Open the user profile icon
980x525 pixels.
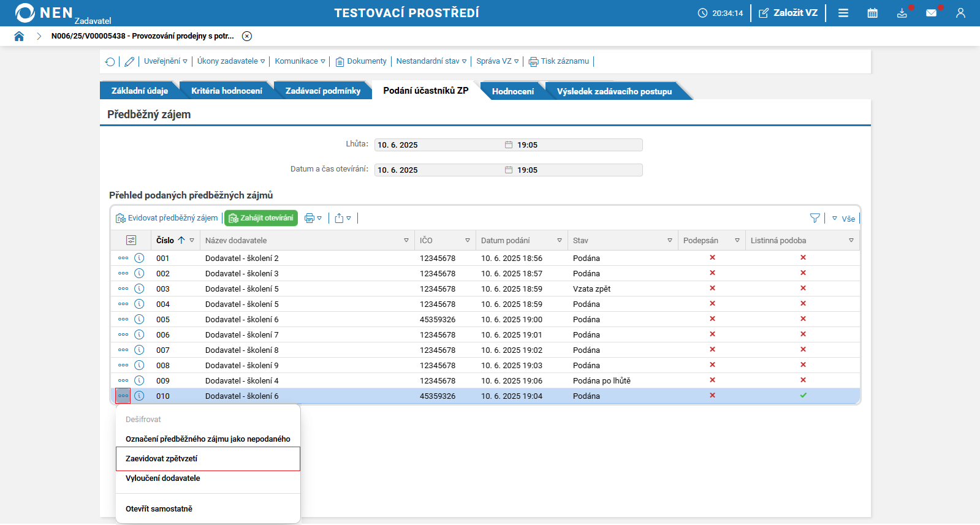coord(960,13)
